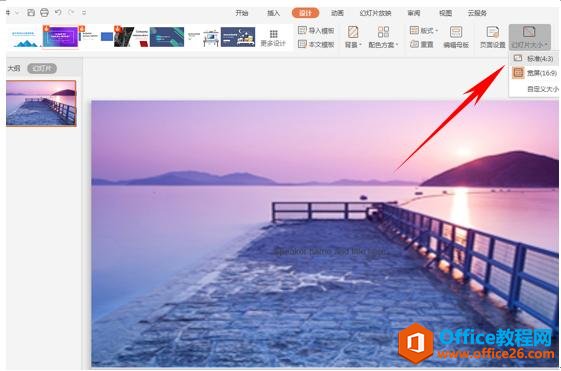Viewport: 561px width, 371px height.
Task: Open the 云服务 (Cloud Services) tab
Action: coord(477,13)
